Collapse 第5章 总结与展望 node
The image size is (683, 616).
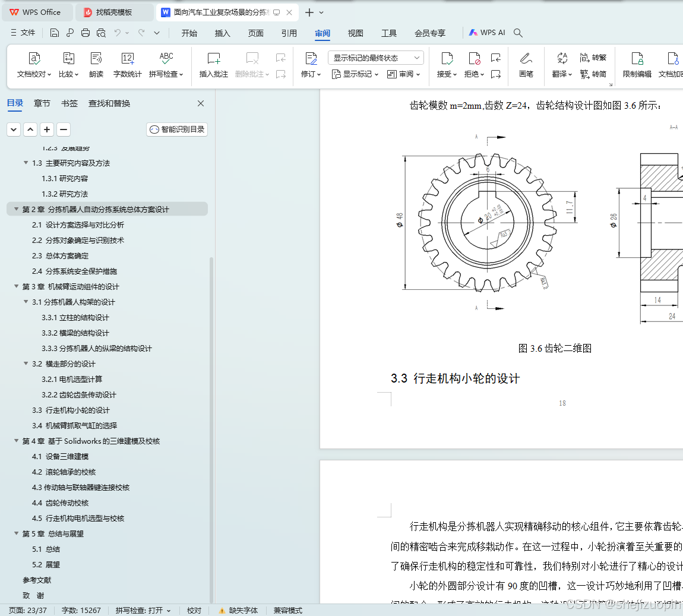click(x=16, y=533)
